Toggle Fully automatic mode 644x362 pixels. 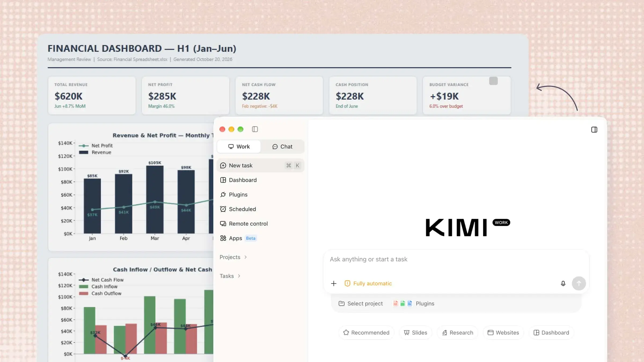368,283
